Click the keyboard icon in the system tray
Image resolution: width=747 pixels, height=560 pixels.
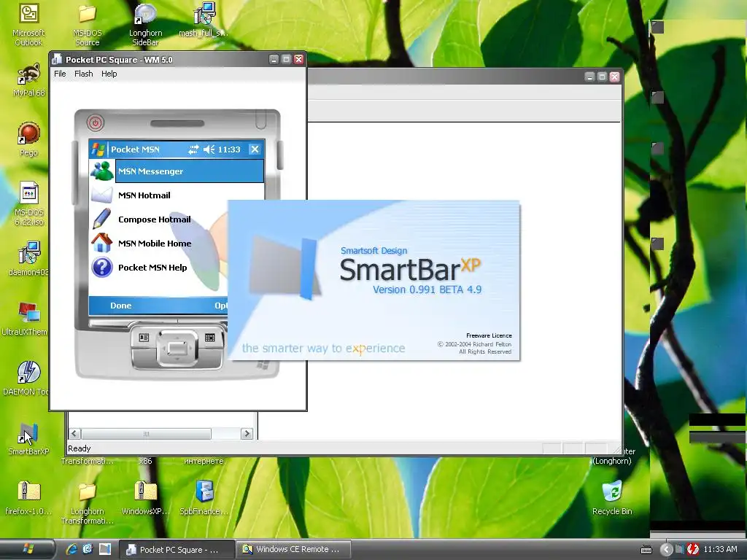tap(646, 550)
